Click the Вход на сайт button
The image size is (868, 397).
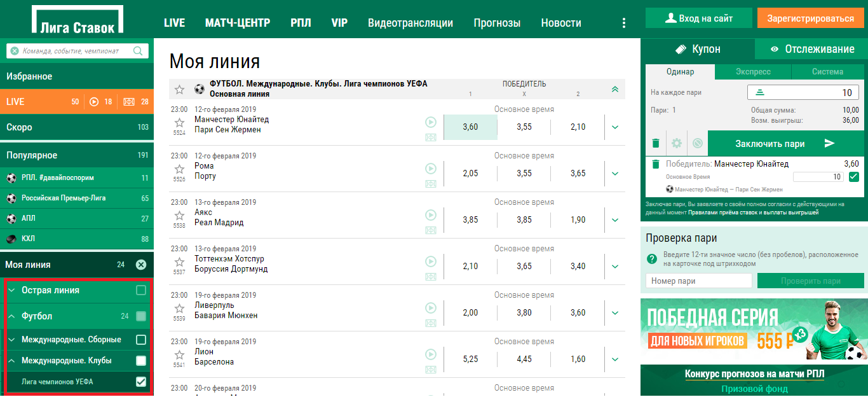click(x=699, y=18)
